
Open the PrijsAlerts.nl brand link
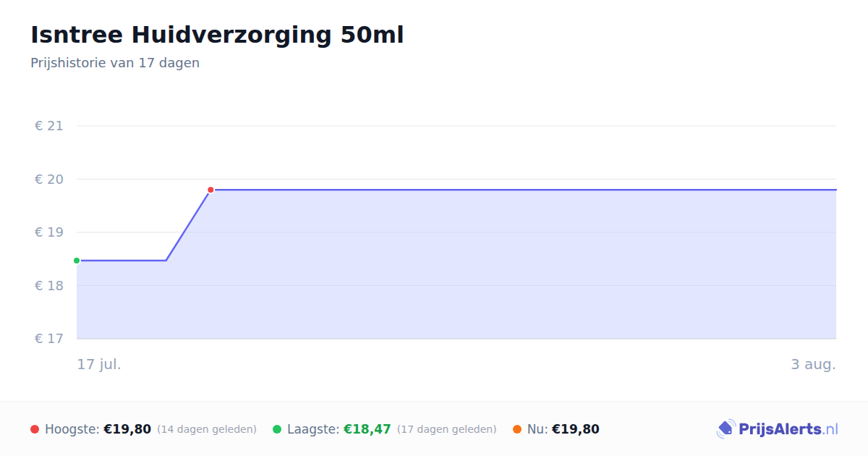(x=777, y=429)
